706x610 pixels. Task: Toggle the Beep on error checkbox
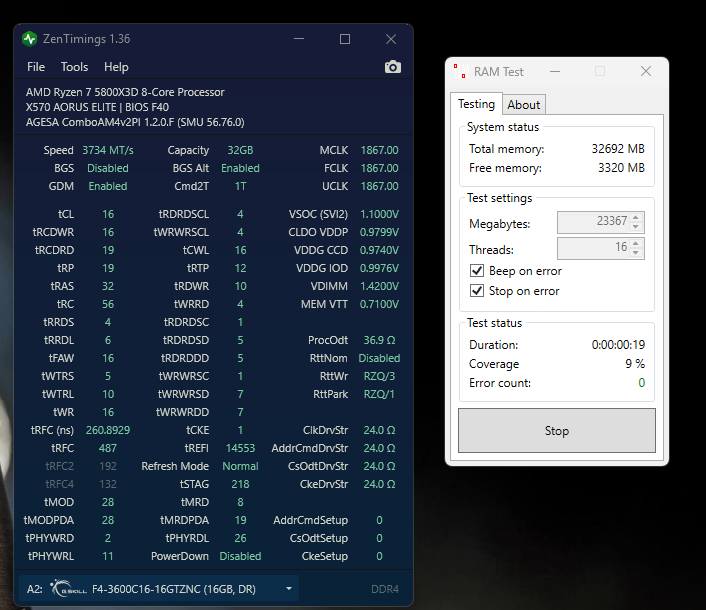click(477, 271)
